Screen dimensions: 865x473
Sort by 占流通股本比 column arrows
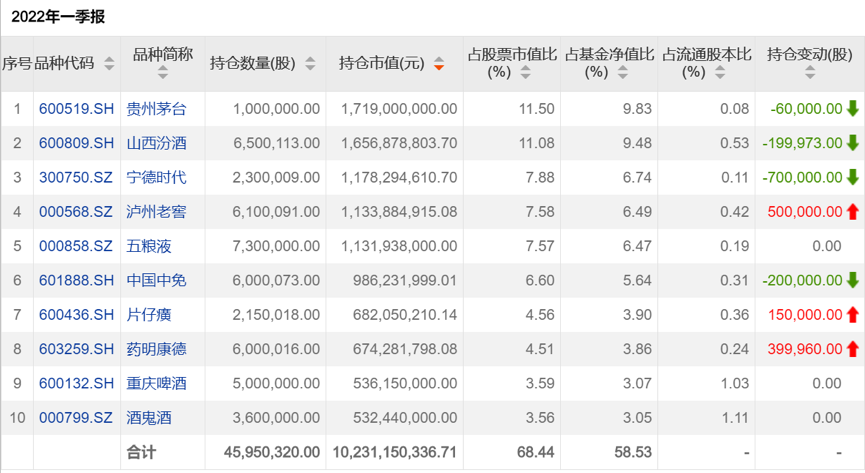coord(720,72)
